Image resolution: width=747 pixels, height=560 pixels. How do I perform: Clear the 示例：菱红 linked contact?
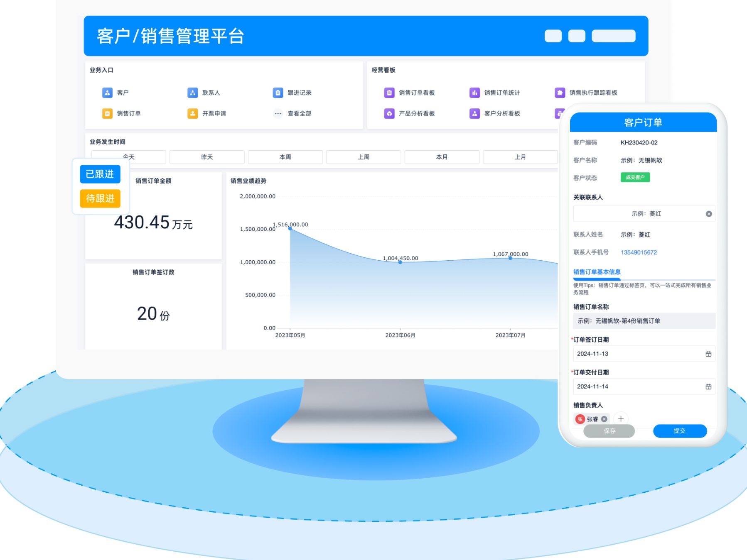point(709,214)
